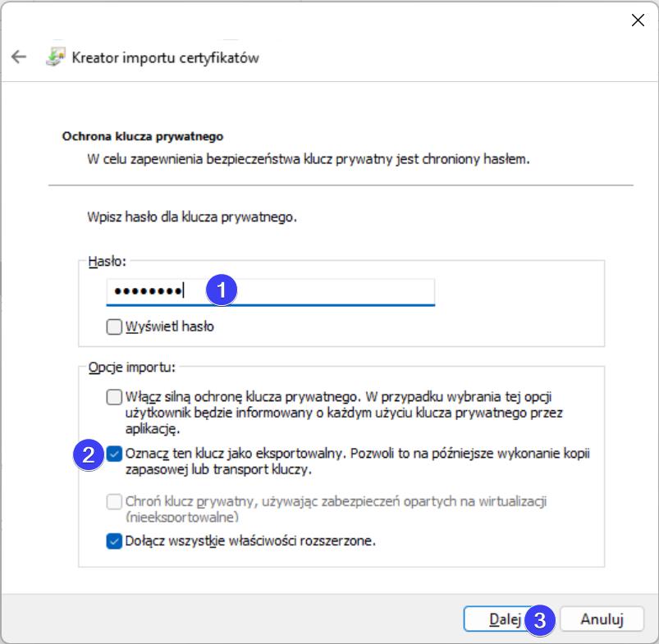Click the certificate wizard icon beside the title
The width and height of the screenshot is (659, 644).
(x=54, y=57)
